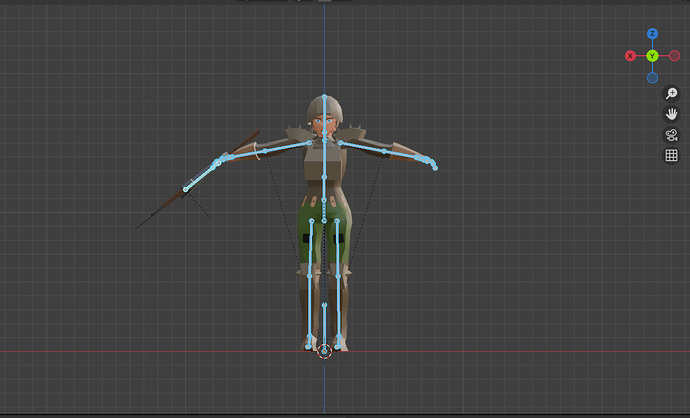Switch perspective/orthographic with the grid icon
Image resolution: width=690 pixels, height=418 pixels.
coord(671,155)
